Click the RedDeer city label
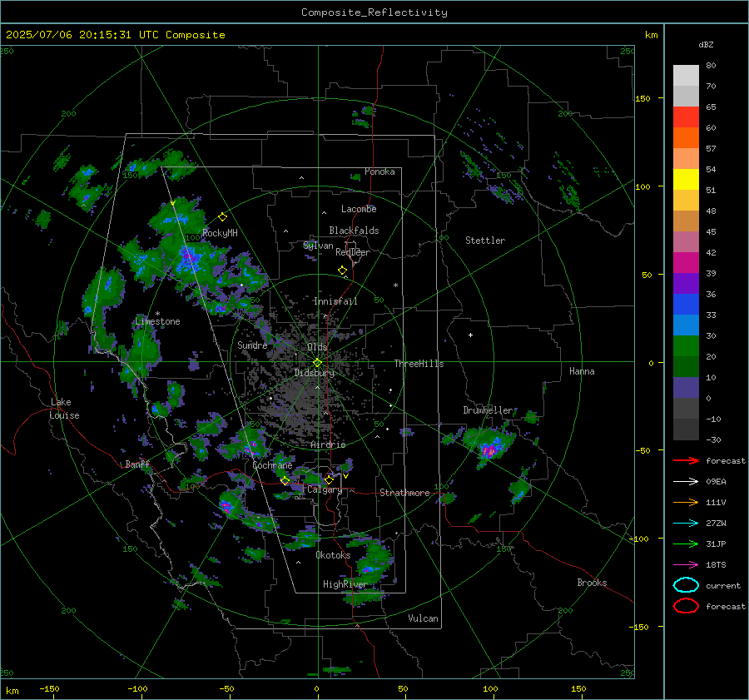749x700 pixels. (353, 252)
